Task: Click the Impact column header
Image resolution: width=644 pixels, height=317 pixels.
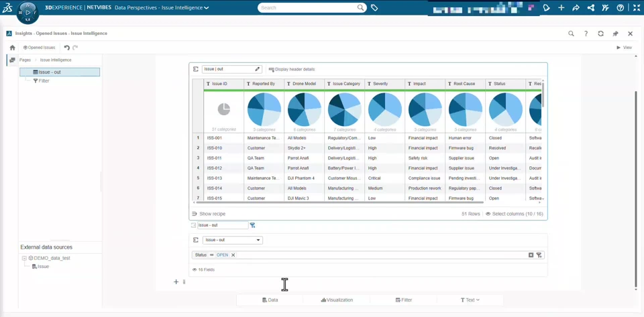Action: point(425,84)
